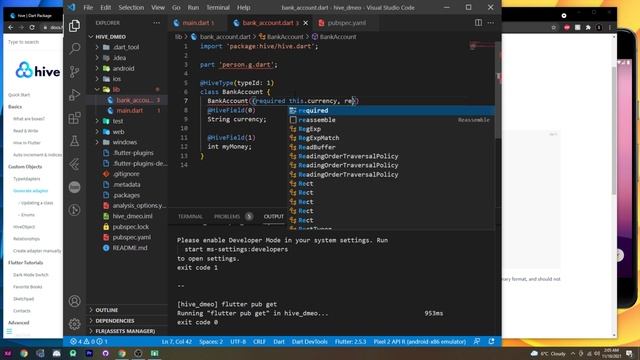Click browser back arrow in Hive window
This screenshot has width=640, height=360.
(x=11, y=27)
